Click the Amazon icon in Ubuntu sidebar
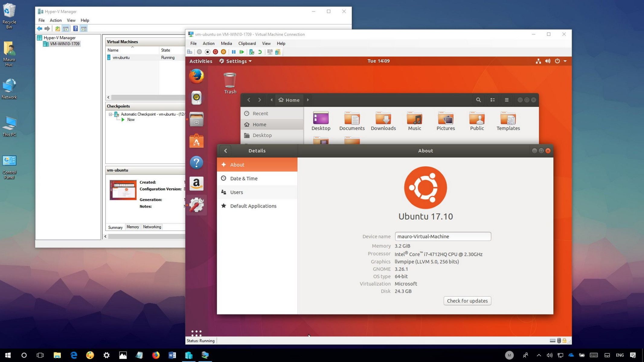This screenshot has width=644, height=362. click(x=196, y=183)
